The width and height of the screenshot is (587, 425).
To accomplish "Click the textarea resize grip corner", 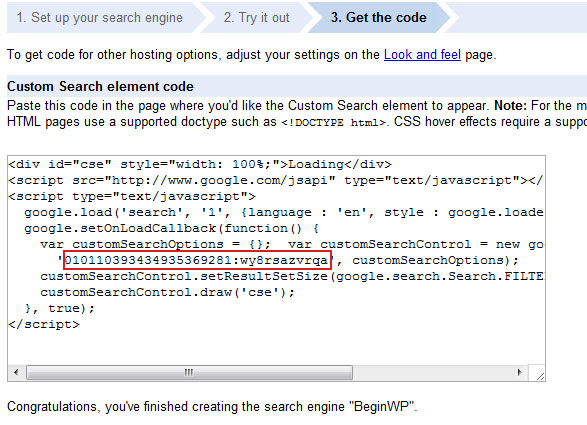I will click(539, 376).
